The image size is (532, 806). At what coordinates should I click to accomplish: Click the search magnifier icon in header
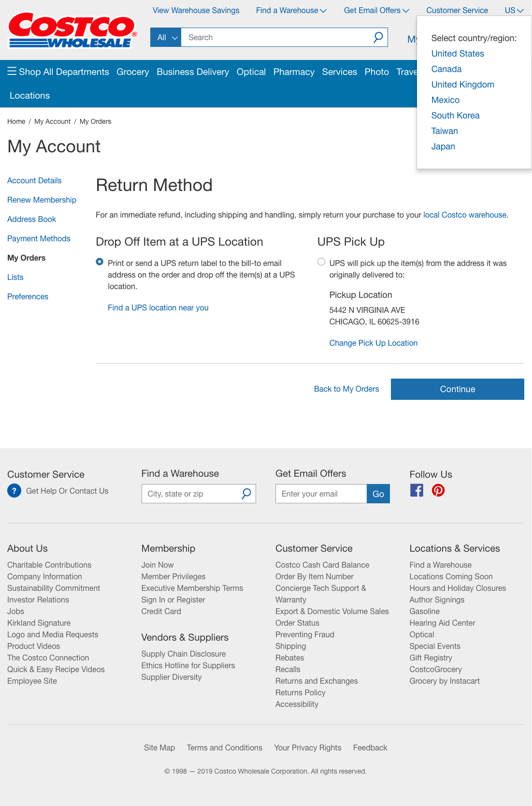coord(378,37)
